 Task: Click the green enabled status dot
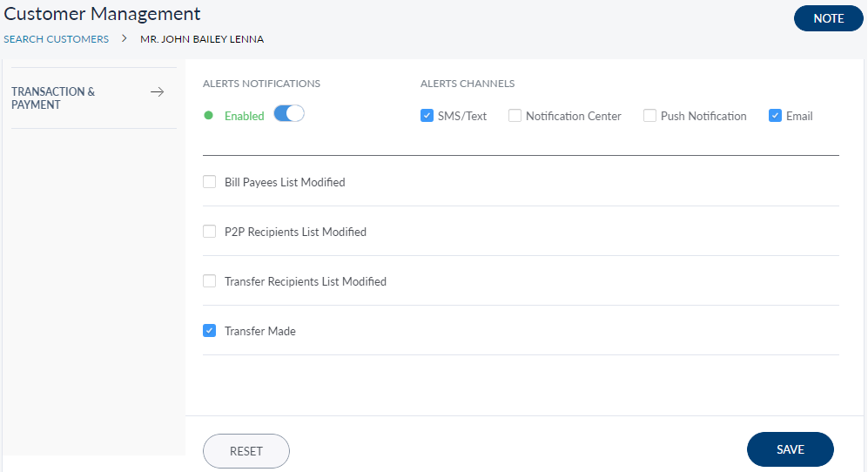pyautogui.click(x=208, y=115)
